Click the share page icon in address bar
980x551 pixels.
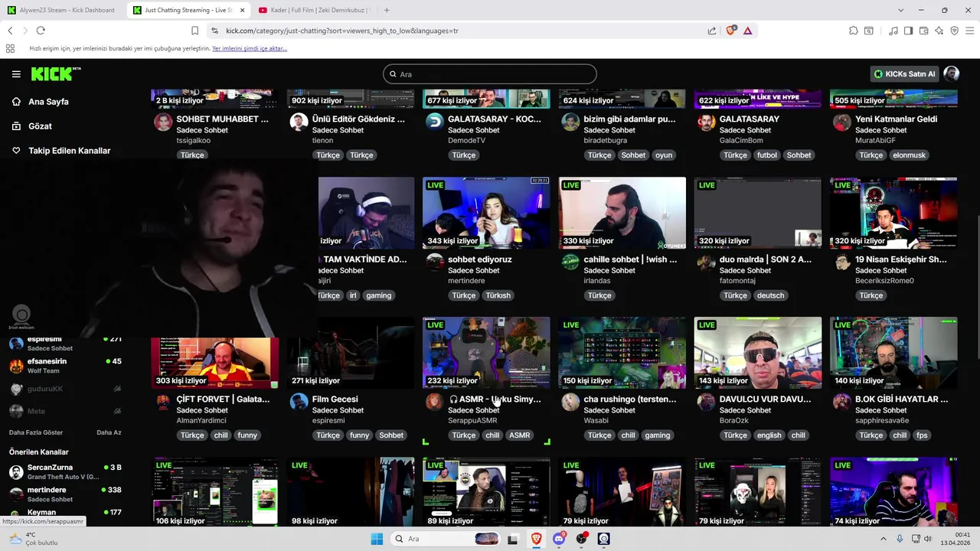click(712, 31)
